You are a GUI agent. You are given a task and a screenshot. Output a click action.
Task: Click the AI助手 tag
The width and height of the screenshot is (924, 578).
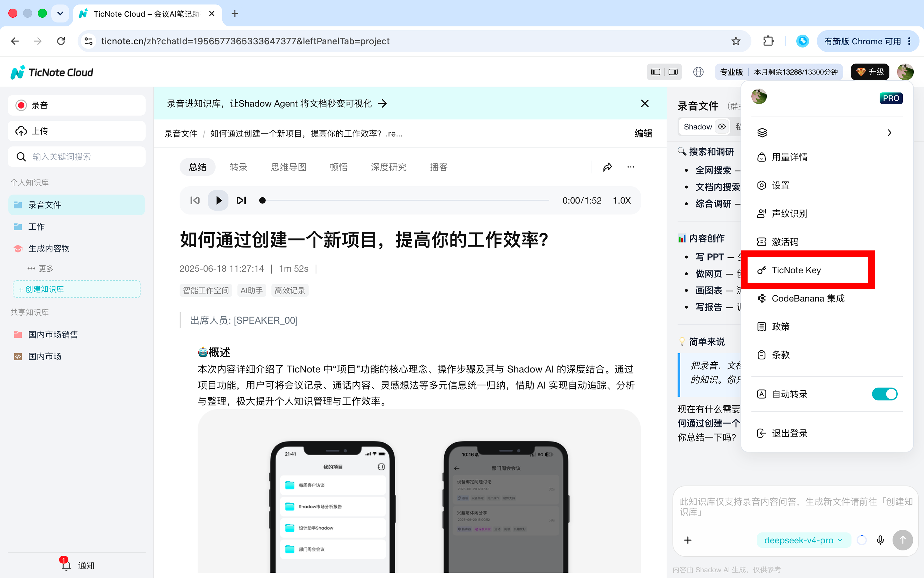tap(252, 291)
